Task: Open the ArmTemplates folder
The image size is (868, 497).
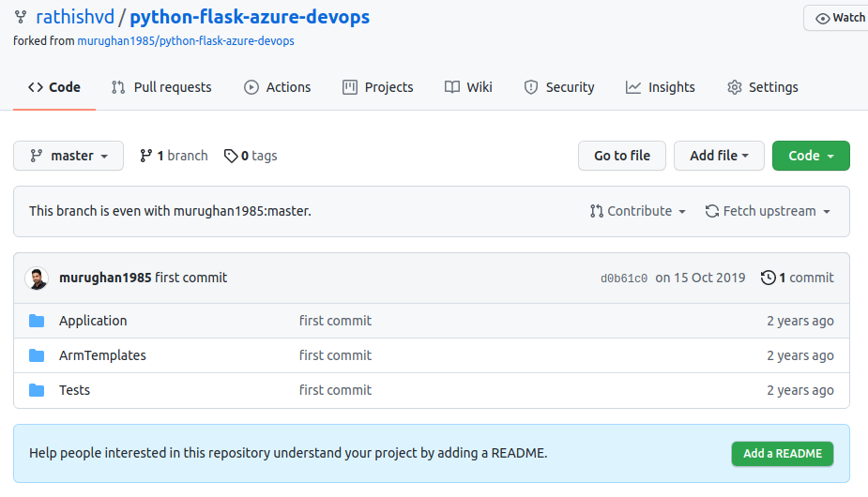Action: (x=102, y=355)
